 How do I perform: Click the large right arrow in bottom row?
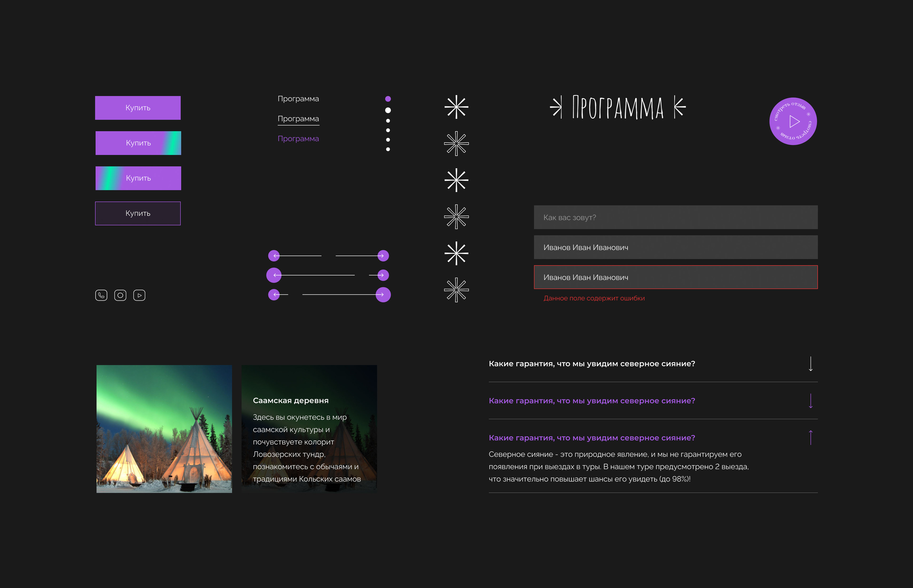tap(383, 295)
